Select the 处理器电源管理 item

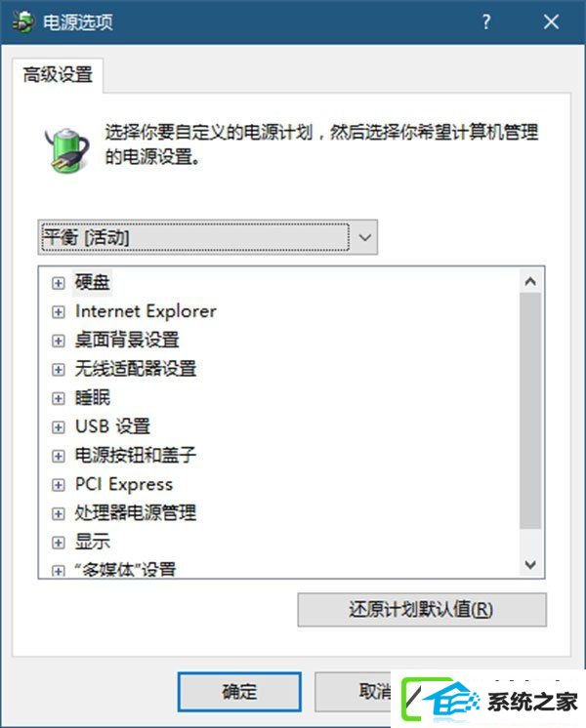pos(136,513)
